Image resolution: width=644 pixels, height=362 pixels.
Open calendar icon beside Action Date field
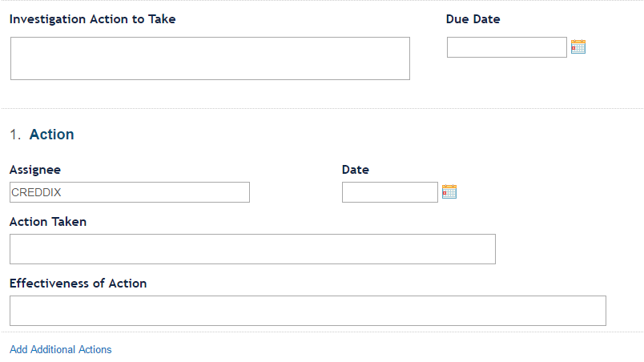click(449, 191)
